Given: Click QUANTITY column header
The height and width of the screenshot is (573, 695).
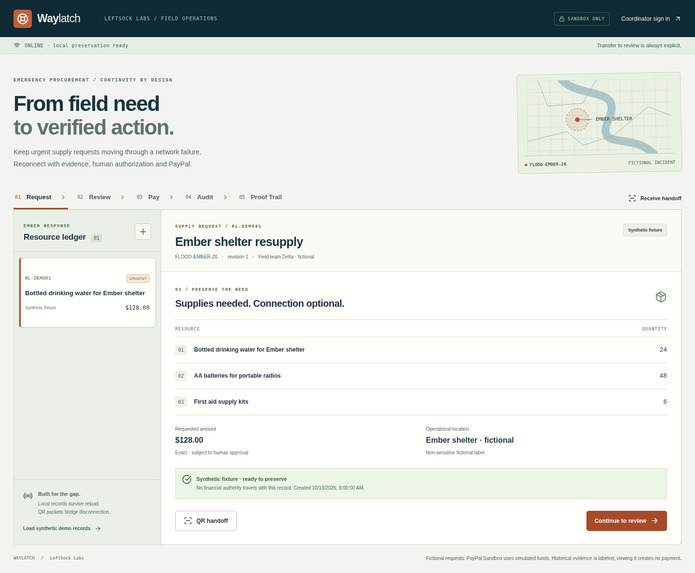Looking at the screenshot, I should click(x=654, y=329).
